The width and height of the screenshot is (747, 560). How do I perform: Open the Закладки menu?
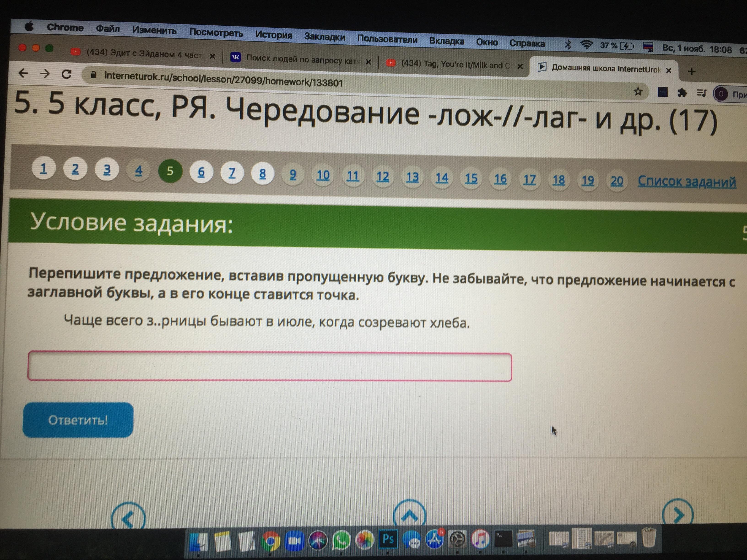325,37
